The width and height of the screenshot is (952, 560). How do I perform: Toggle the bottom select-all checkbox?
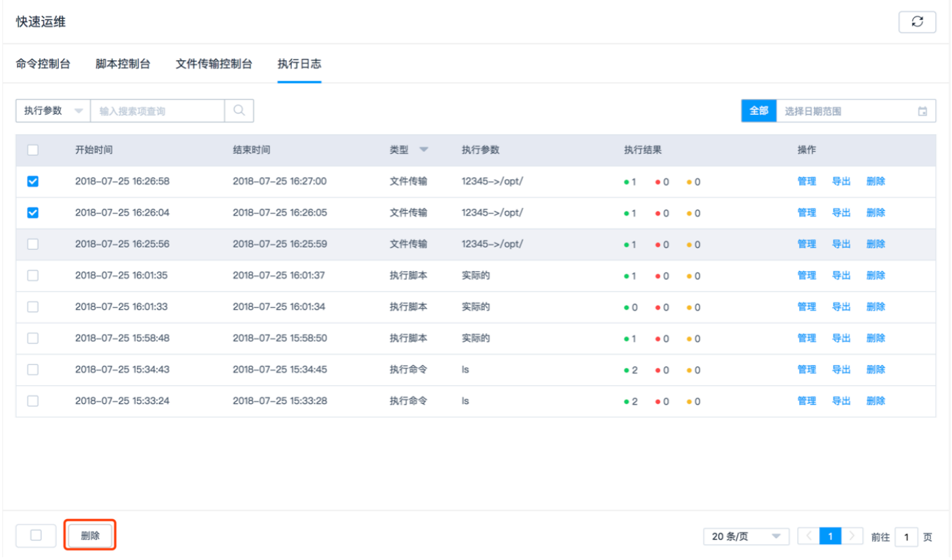click(x=36, y=535)
